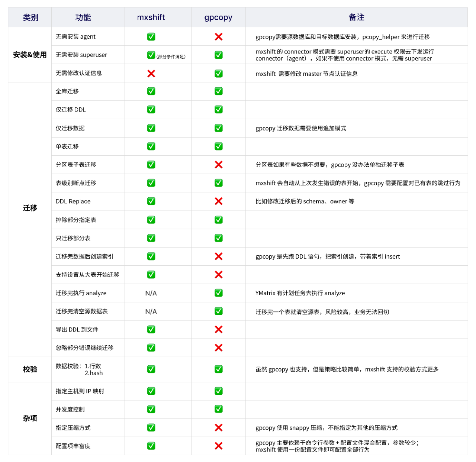
Task: Click the mxshift checkmark in the 全库迁移 row
Action: (x=151, y=91)
